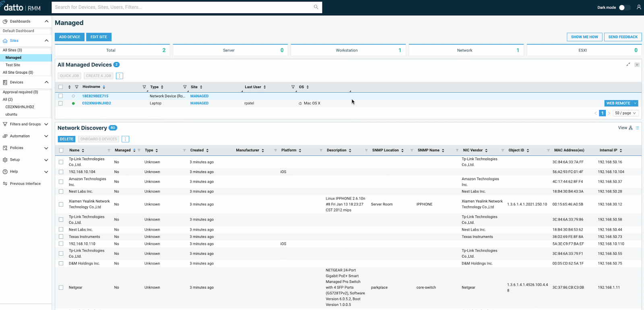Open the 50 / page size dropdown
This screenshot has height=310, width=644.
pyautogui.click(x=625, y=113)
